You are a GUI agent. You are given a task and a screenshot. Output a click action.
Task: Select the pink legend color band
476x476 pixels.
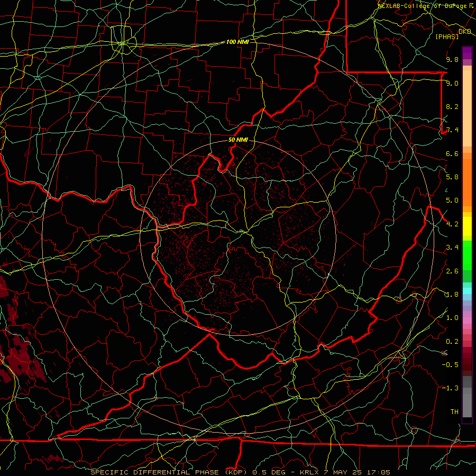tap(467, 321)
